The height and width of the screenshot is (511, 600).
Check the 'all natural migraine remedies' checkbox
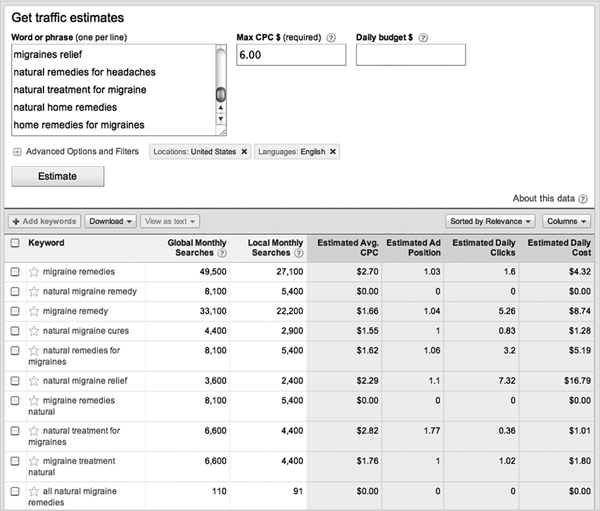[x=15, y=491]
